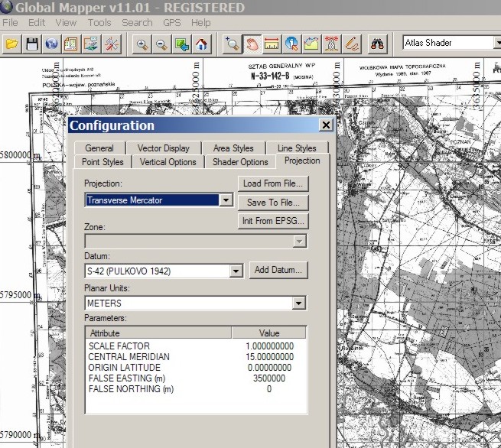501x448 pixels.
Task: Save workspace using the floppy disk icon
Action: pos(31,44)
